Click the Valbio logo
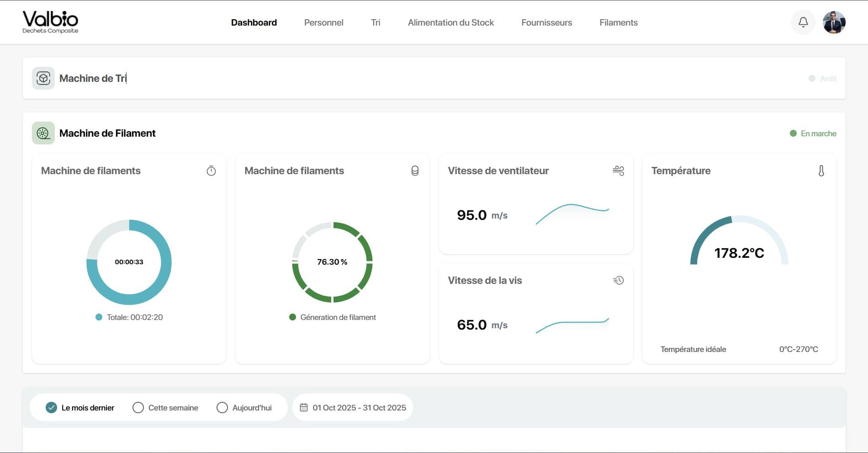 coord(50,21)
